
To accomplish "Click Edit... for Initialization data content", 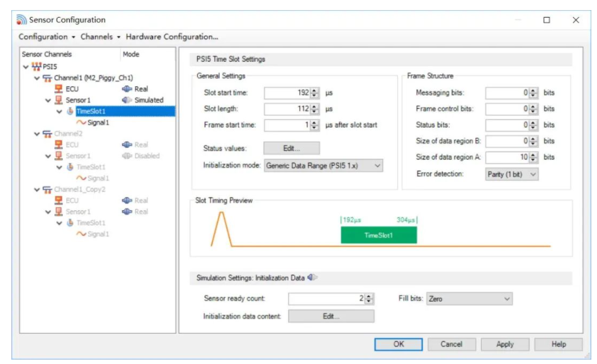I will (x=331, y=316).
